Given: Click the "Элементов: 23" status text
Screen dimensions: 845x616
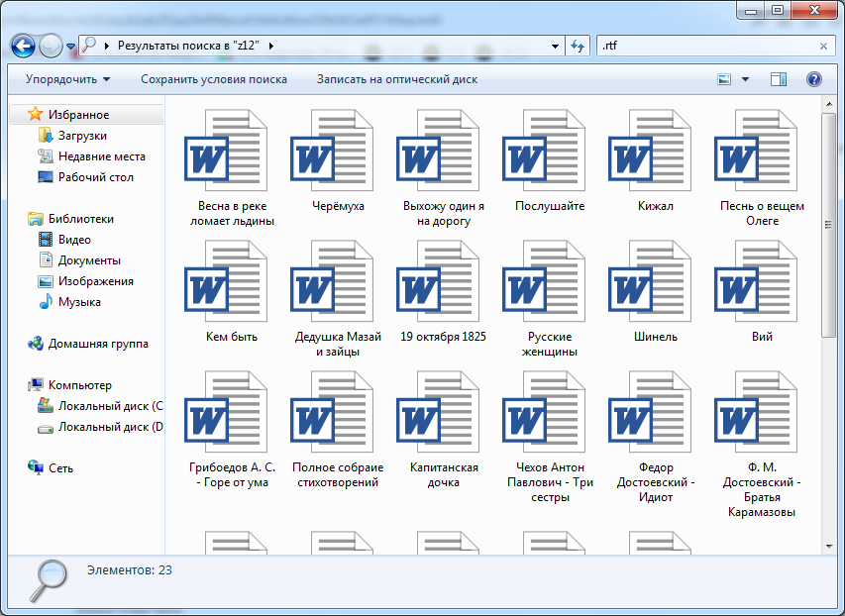Looking at the screenshot, I should click(130, 570).
